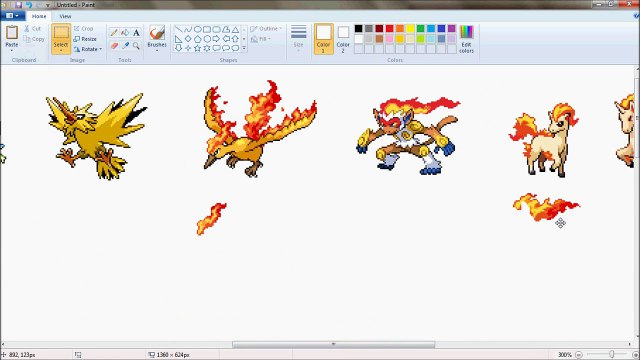
Task: Expand the Brushes dropdown arrow
Action: [x=157, y=50]
